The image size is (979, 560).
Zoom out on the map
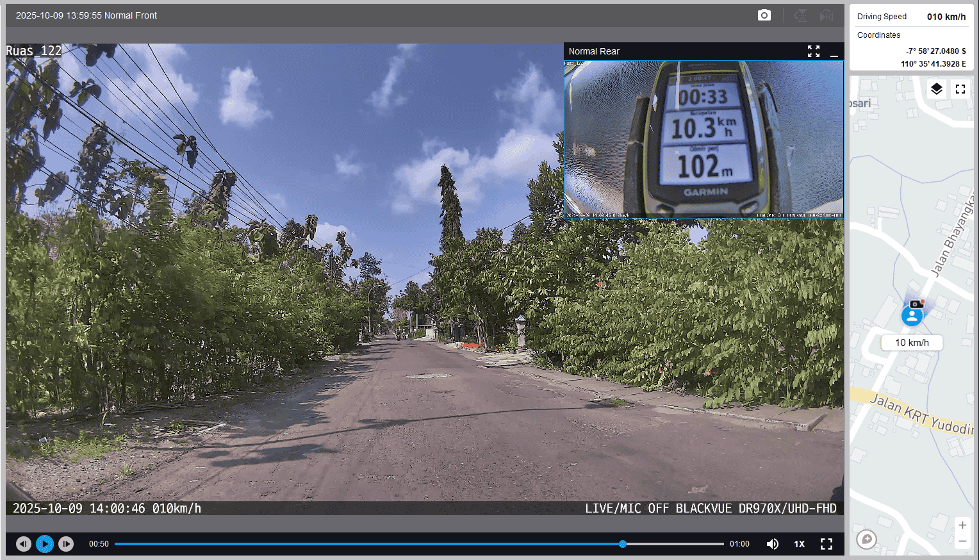(962, 541)
